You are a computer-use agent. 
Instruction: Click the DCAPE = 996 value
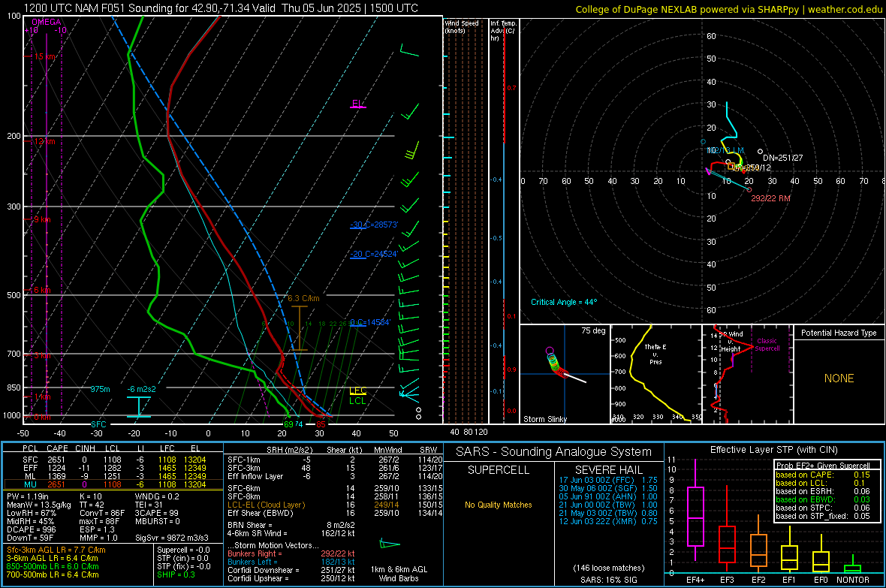coord(31,529)
